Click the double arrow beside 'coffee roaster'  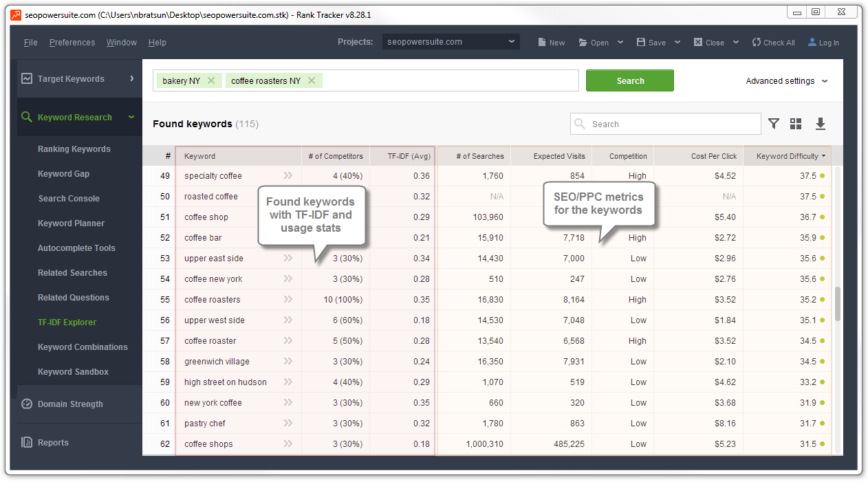pyautogui.click(x=287, y=340)
